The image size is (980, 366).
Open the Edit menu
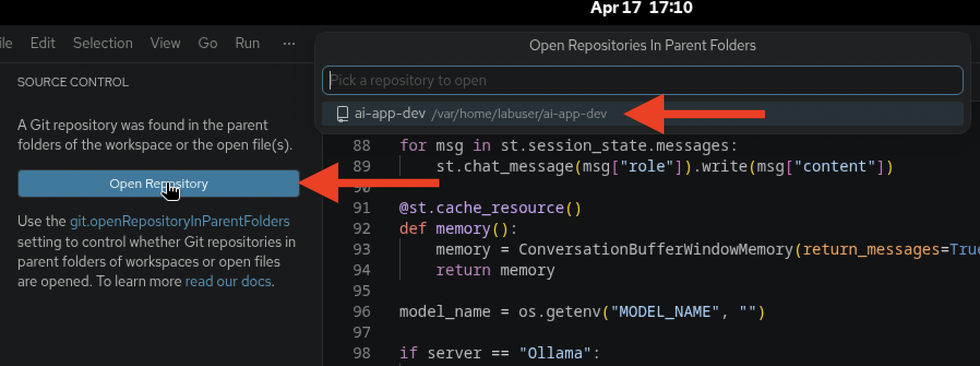pos(43,43)
